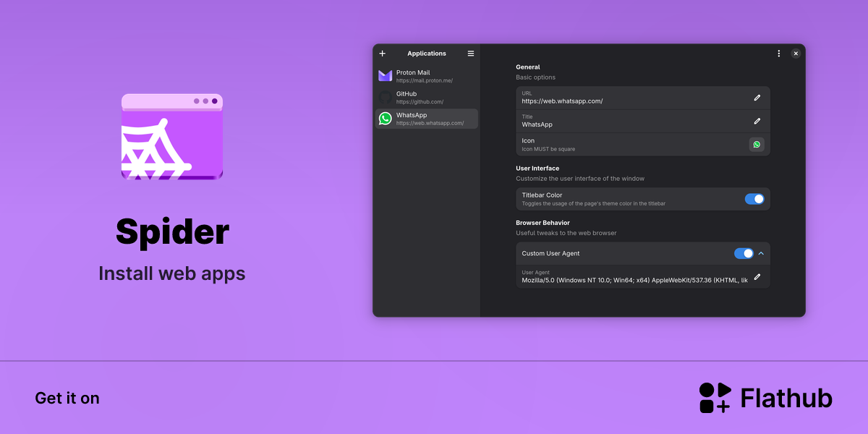This screenshot has width=868, height=434.
Task: Click the Install web apps tagline
Action: pyautogui.click(x=172, y=274)
